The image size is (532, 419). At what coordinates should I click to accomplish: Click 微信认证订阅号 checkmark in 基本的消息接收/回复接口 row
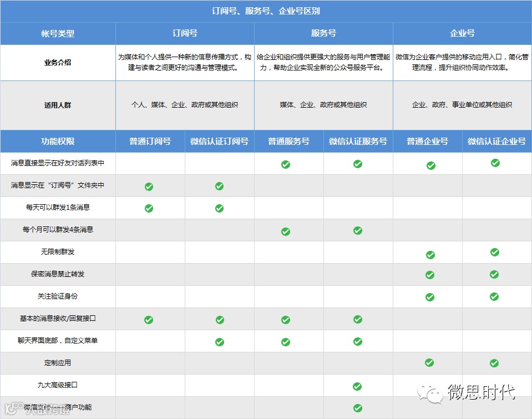point(220,320)
